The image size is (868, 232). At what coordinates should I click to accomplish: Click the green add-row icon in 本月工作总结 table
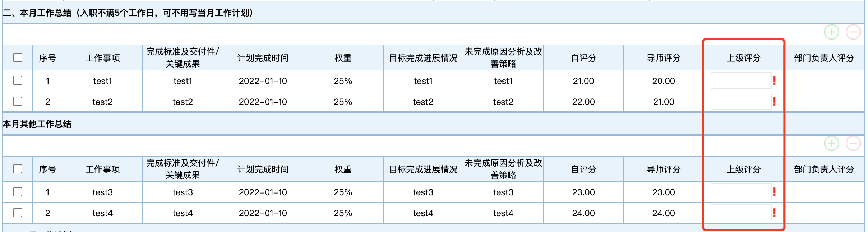[831, 32]
